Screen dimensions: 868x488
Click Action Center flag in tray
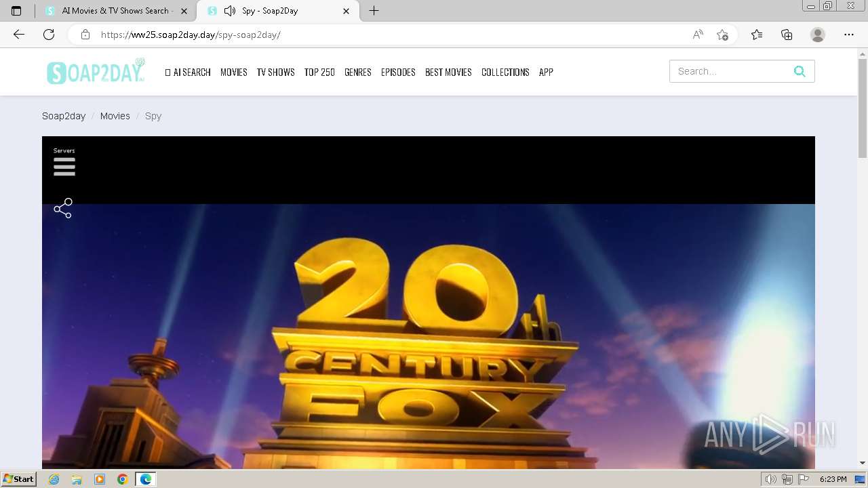coord(804,479)
